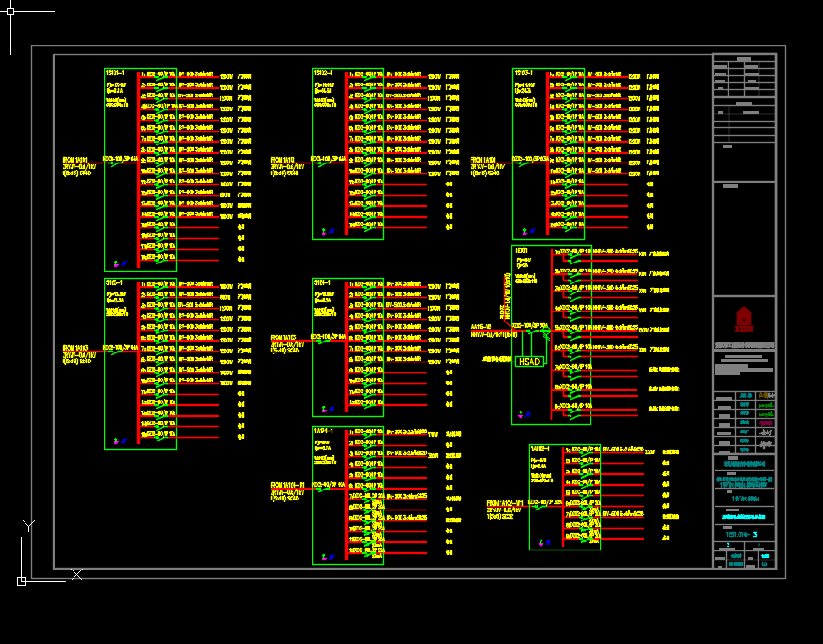Pick FROM 1A103 label feeding panel S105-1

point(75,348)
